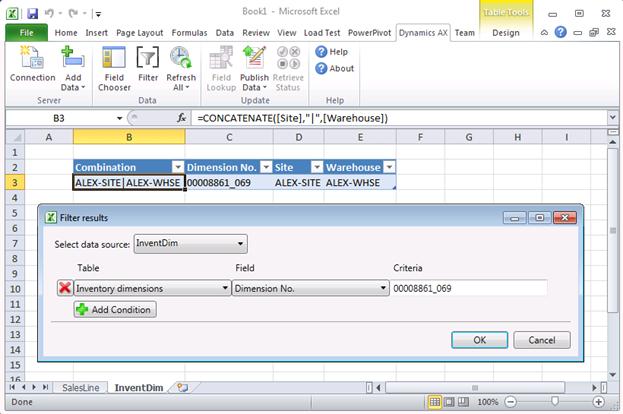Switch to the SalesLine sheet tab
Viewport: 623px width, 414px height.
click(81, 387)
